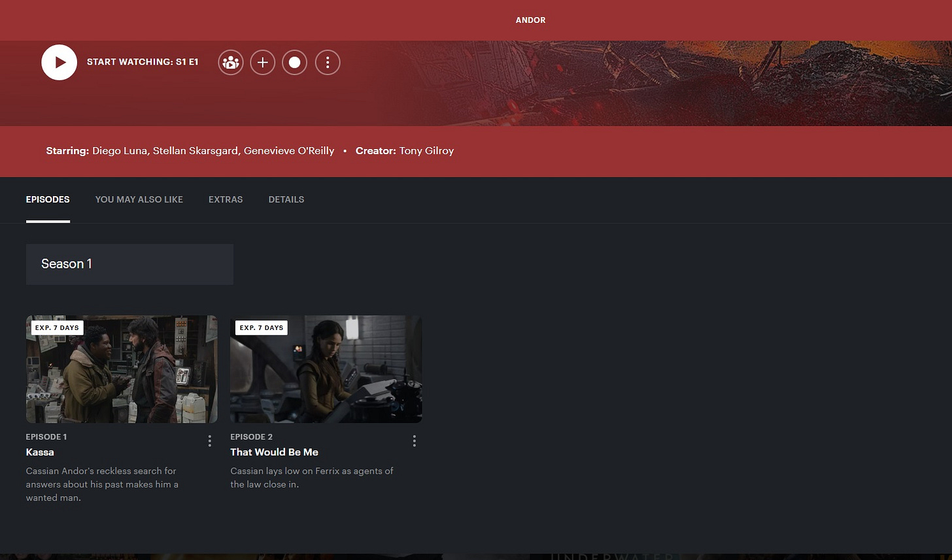This screenshot has width=952, height=560.
Task: Click the EXP. 7 DAYS badge on Episode 2
Action: click(262, 327)
